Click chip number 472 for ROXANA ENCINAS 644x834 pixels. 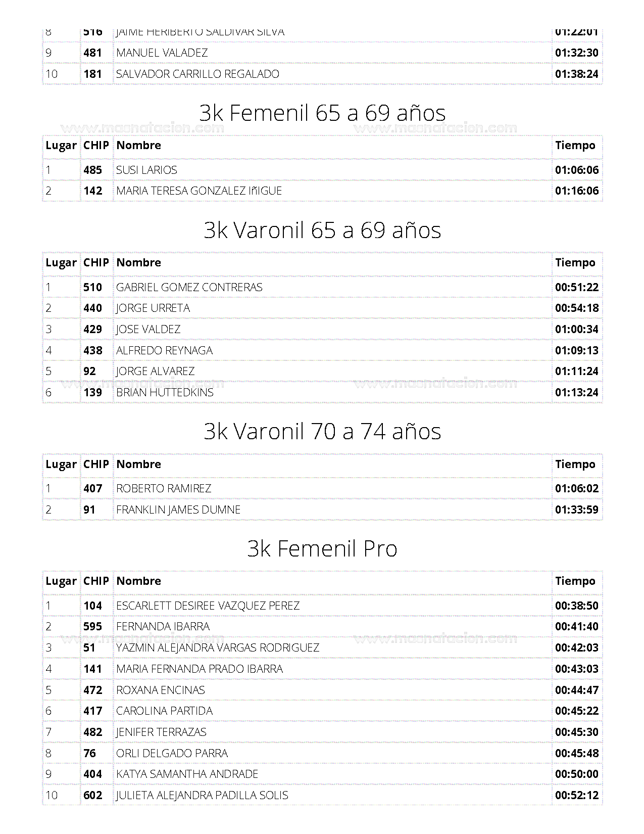point(92,690)
